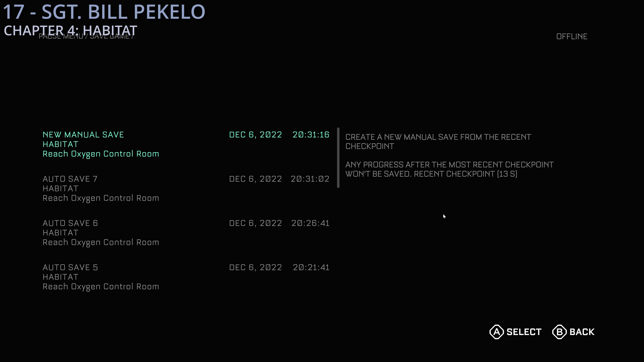The width and height of the screenshot is (644, 362).
Task: Click the OFFLINE status indicator
Action: (x=572, y=37)
